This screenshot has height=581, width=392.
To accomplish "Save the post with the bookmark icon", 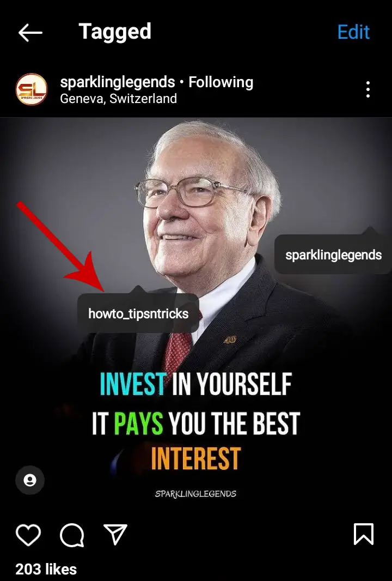I will [364, 534].
